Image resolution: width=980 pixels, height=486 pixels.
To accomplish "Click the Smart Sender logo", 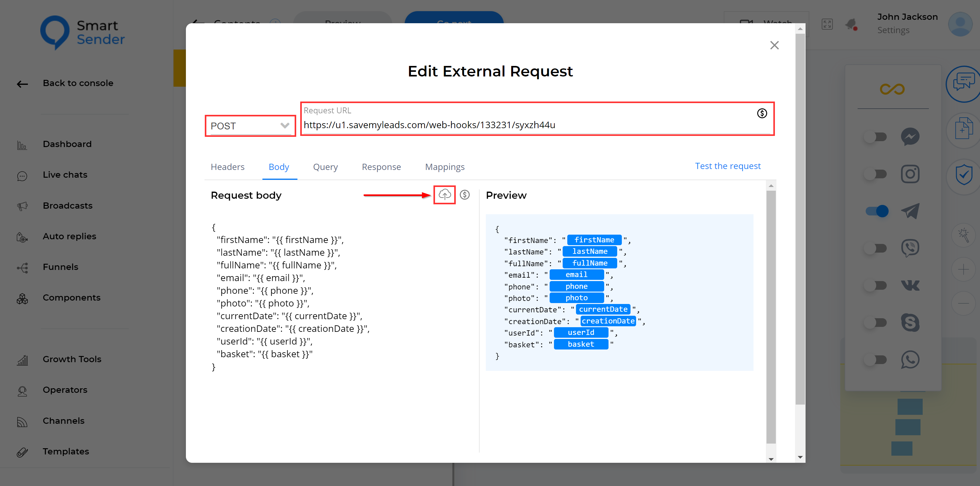I will tap(82, 33).
